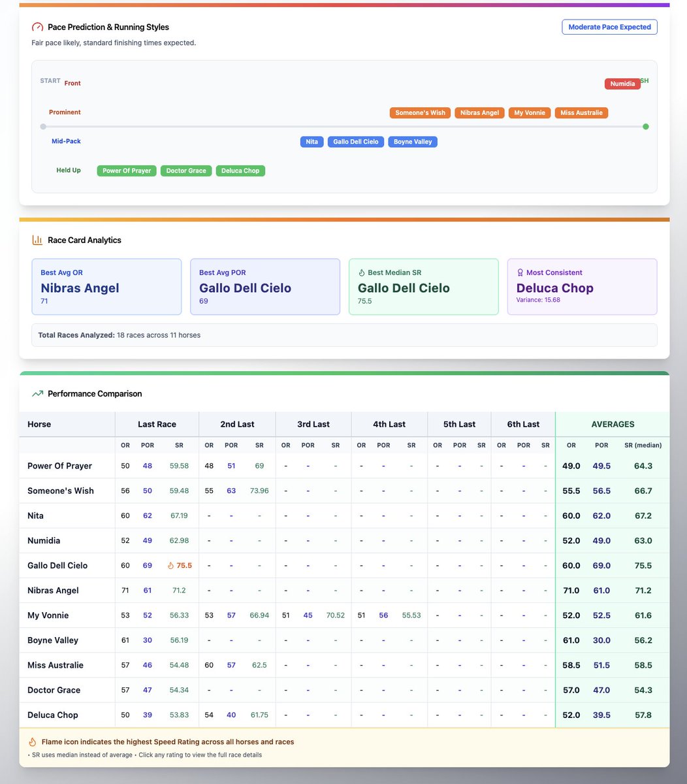687x784 pixels.
Task: Click the flame icon in Best Median SR card
Action: pos(362,272)
